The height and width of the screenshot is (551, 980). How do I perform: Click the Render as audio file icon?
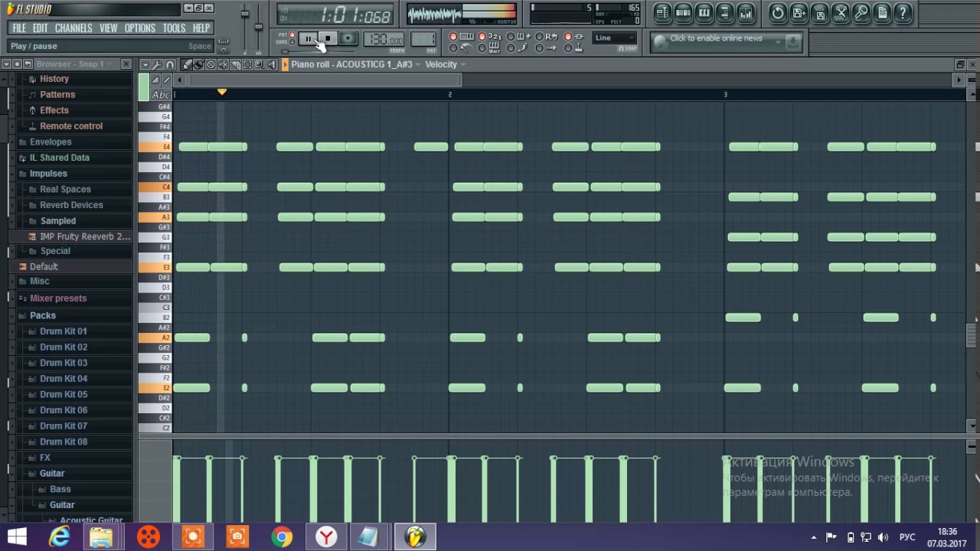819,13
